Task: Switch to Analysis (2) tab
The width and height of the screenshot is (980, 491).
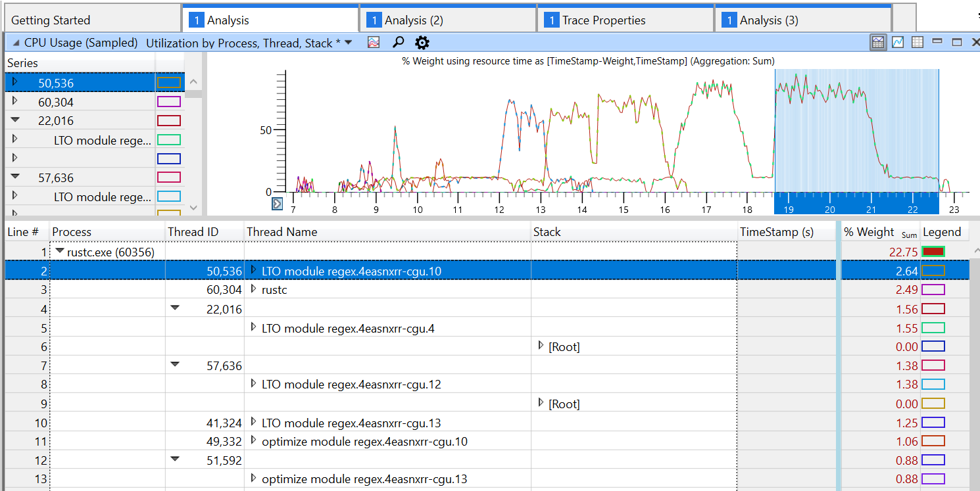Action: 447,20
